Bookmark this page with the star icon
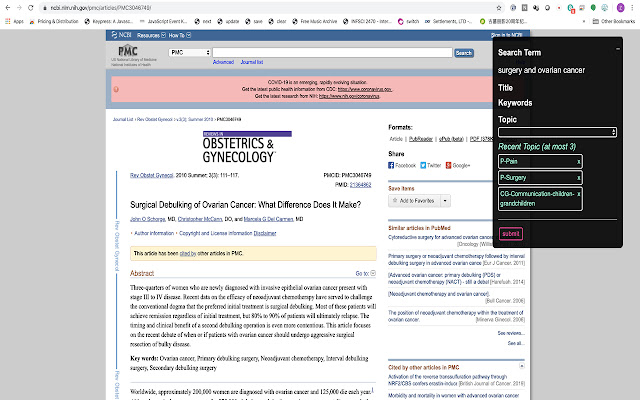 499,8
